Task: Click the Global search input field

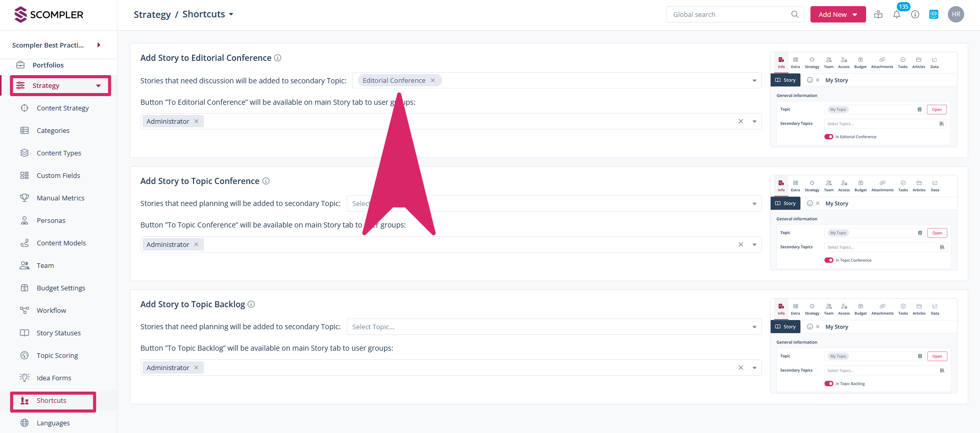Action: (x=729, y=14)
